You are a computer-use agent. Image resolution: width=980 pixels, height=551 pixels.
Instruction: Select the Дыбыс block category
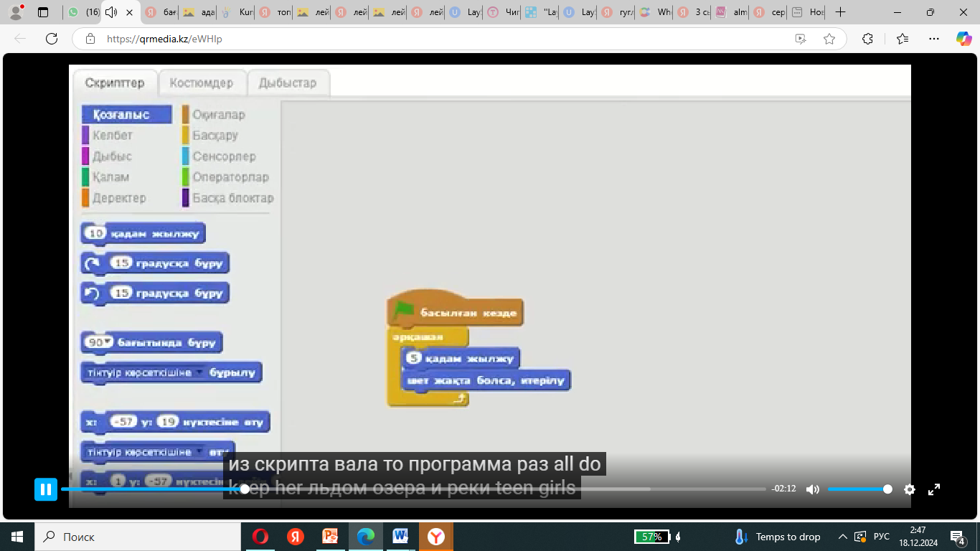click(x=108, y=156)
